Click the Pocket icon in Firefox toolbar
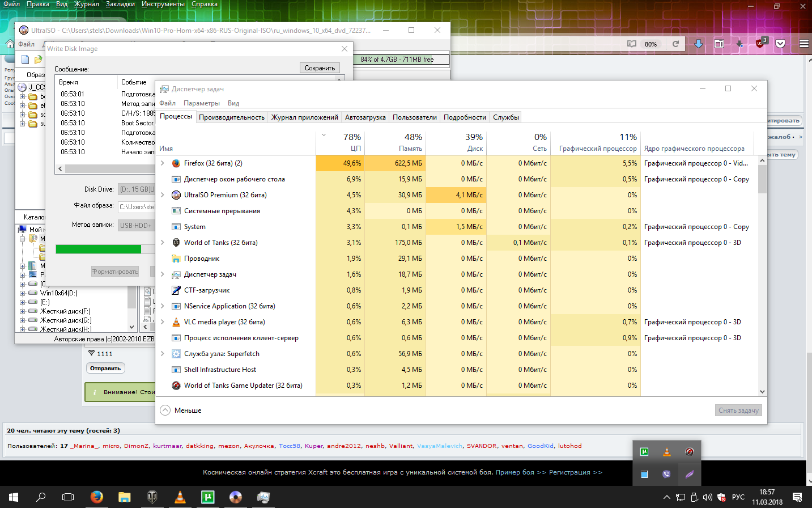 [780, 44]
